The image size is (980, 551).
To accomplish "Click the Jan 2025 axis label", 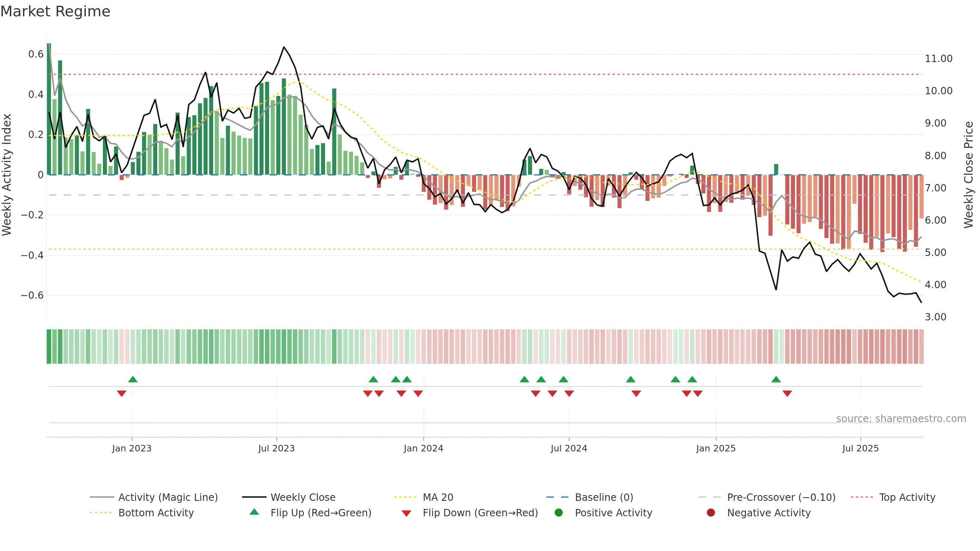I will [x=716, y=448].
